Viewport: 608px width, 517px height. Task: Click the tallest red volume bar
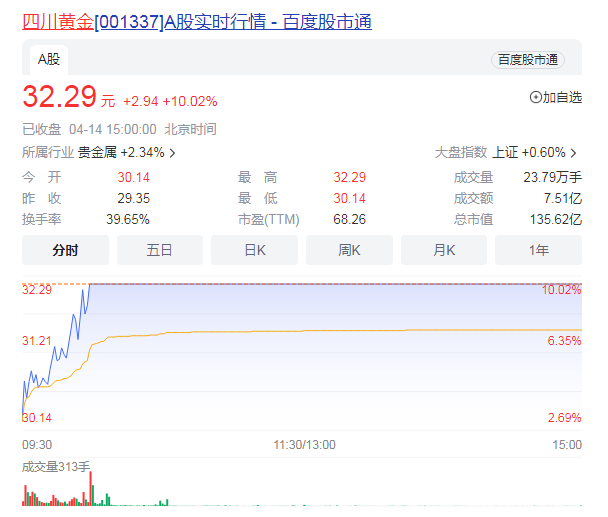91,489
